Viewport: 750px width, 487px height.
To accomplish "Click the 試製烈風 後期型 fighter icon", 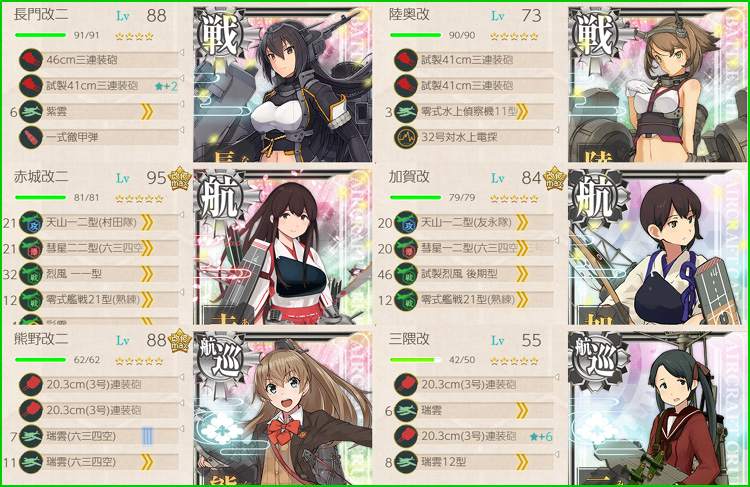I will (x=406, y=274).
